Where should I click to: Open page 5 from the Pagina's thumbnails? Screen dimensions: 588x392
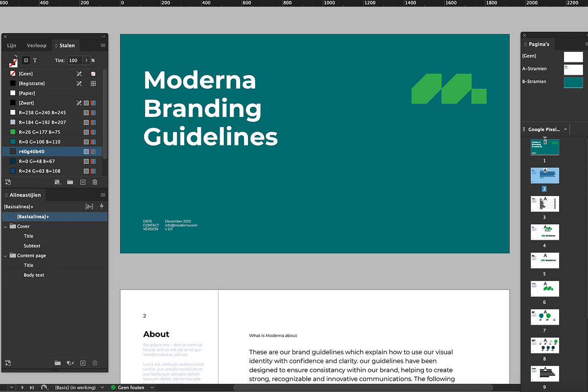click(544, 260)
